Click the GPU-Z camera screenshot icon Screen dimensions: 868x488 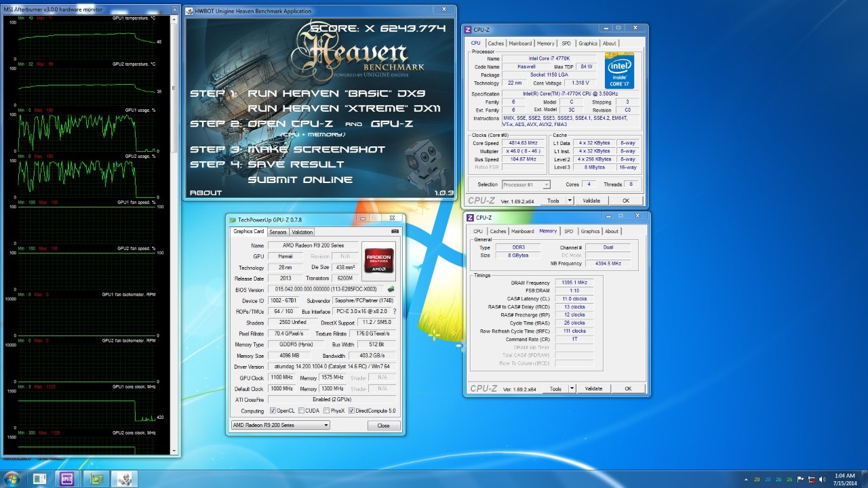pos(395,232)
